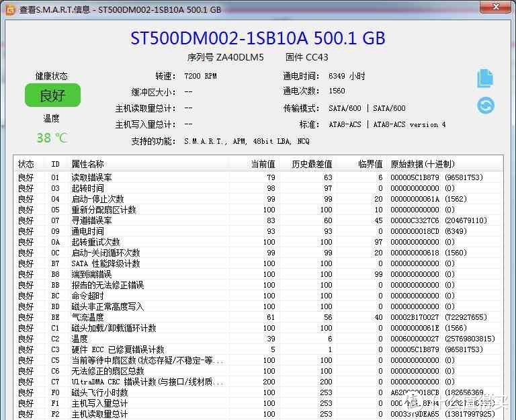This screenshot has width=516, height=420.
Task: Click raw value 000005C1B879 in 读取错误率 row
Action: click(x=415, y=177)
